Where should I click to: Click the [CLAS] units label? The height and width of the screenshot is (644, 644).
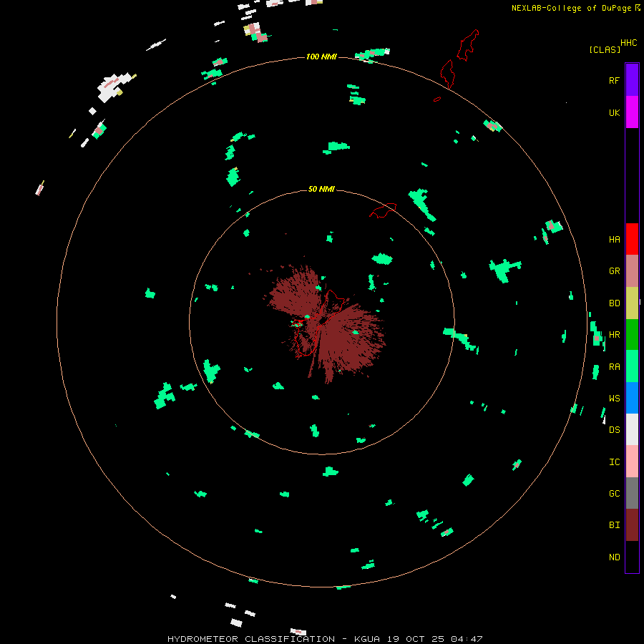605,50
